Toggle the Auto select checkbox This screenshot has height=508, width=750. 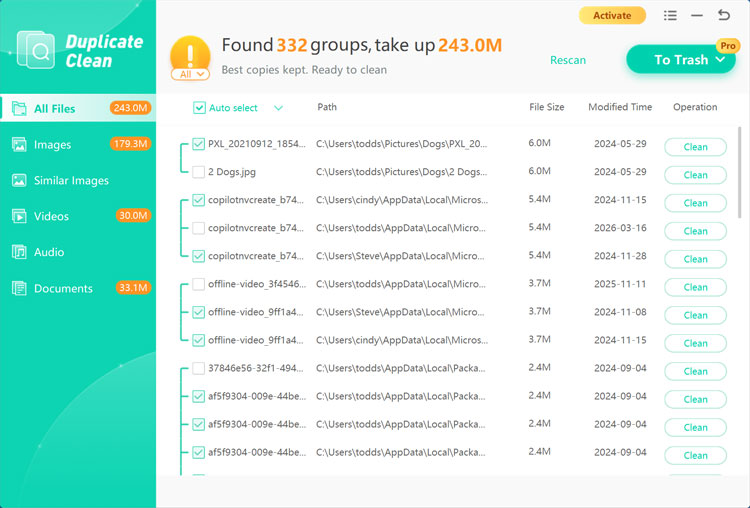click(x=199, y=108)
